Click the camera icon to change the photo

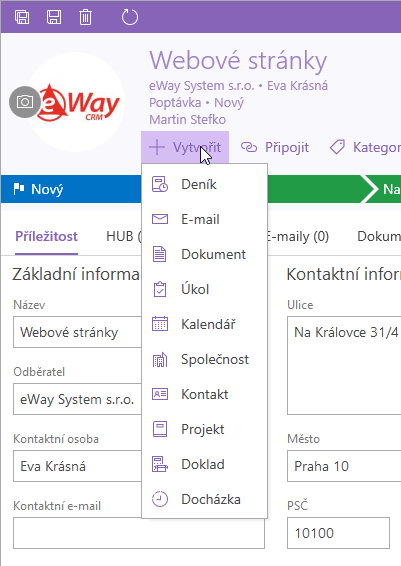click(25, 102)
